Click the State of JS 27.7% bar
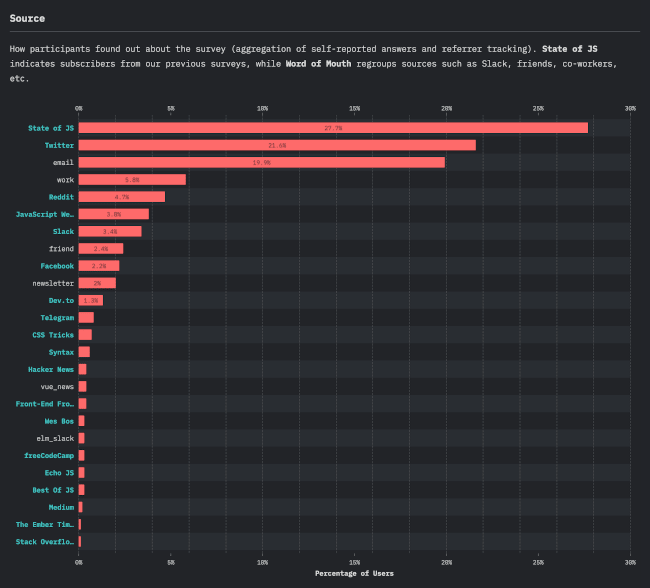Viewport: 650px width, 588px height. (333, 128)
